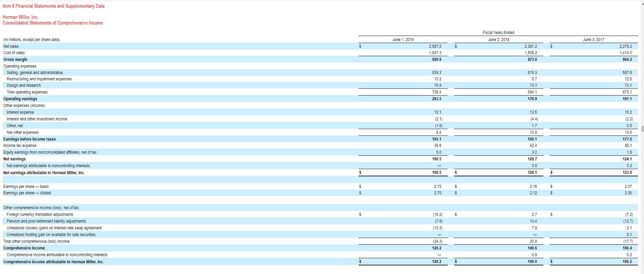Select total operating expenses value 726.4
This screenshot has height=274, width=644.
437,92
